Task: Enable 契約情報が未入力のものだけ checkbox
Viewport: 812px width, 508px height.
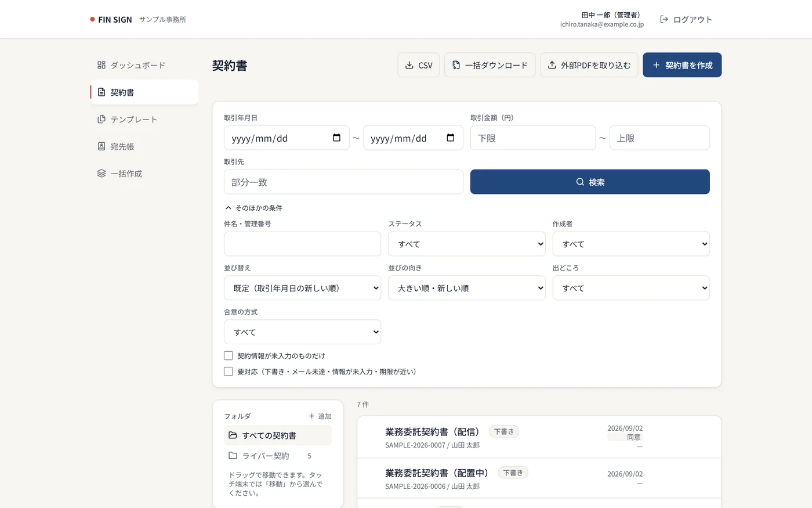Action: (x=229, y=355)
